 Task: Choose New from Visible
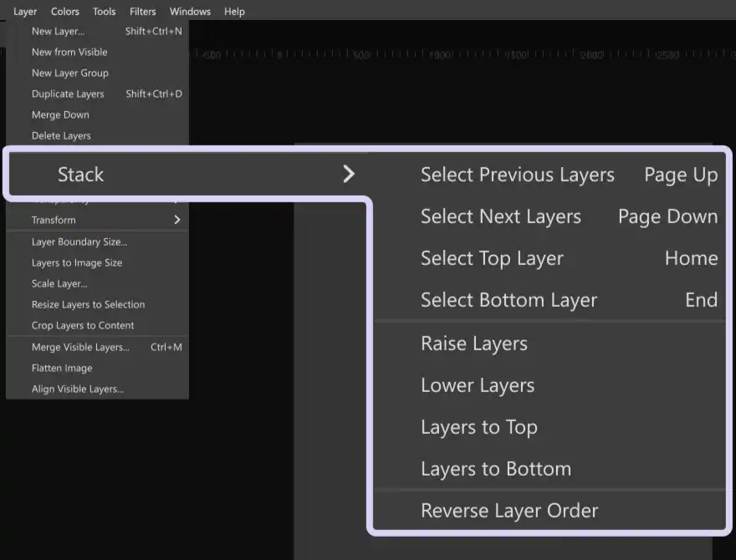point(69,52)
